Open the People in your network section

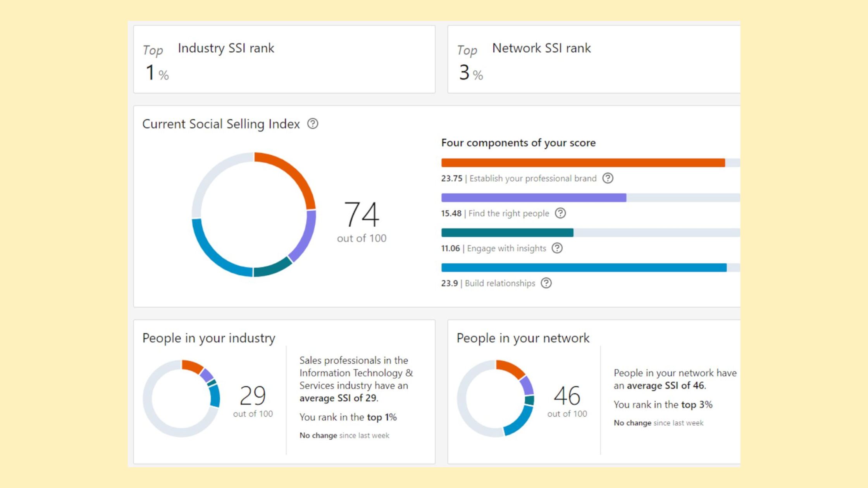click(523, 338)
